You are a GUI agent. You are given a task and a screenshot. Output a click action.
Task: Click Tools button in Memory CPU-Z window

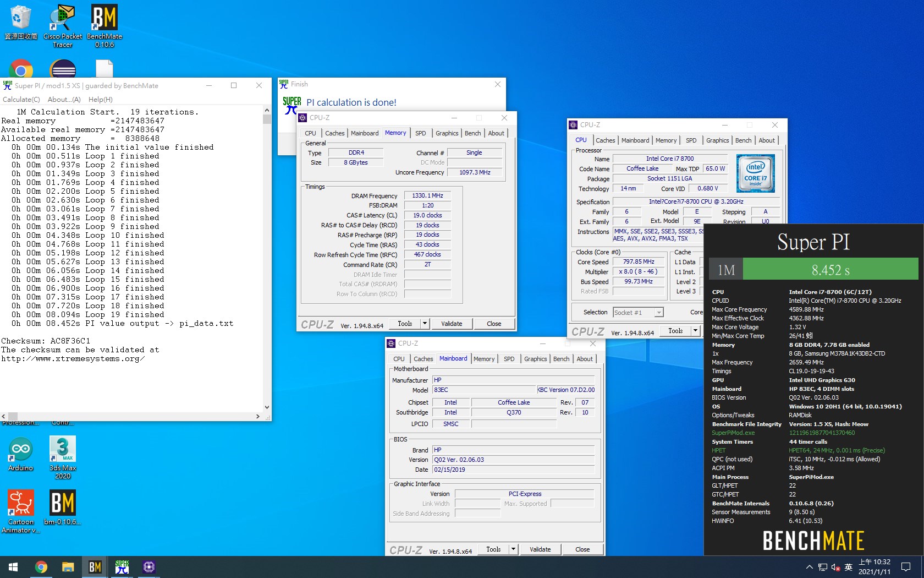(405, 324)
